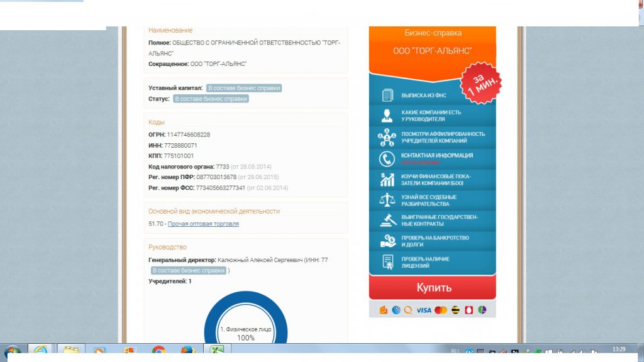Click the document icon for Выписка из ФНС
This screenshot has width=644, height=362.
[x=387, y=96]
